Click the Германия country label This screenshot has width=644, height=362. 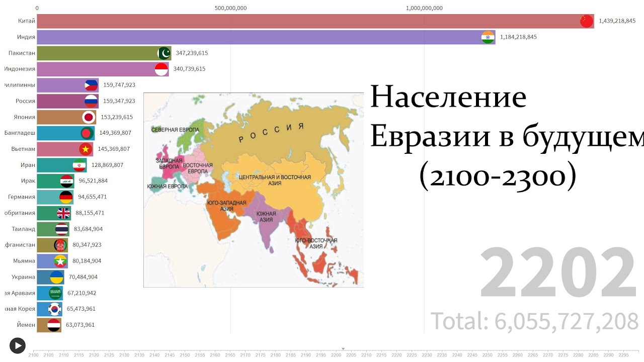coord(22,197)
